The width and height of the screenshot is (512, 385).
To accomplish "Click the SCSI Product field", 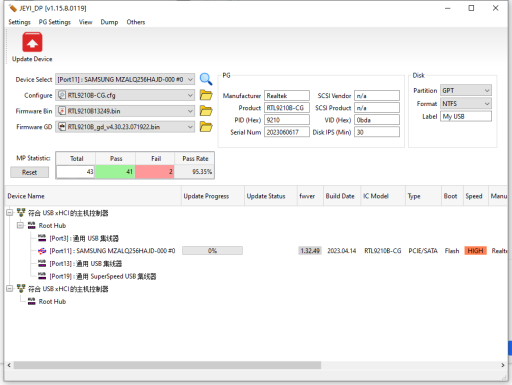I will (x=377, y=108).
